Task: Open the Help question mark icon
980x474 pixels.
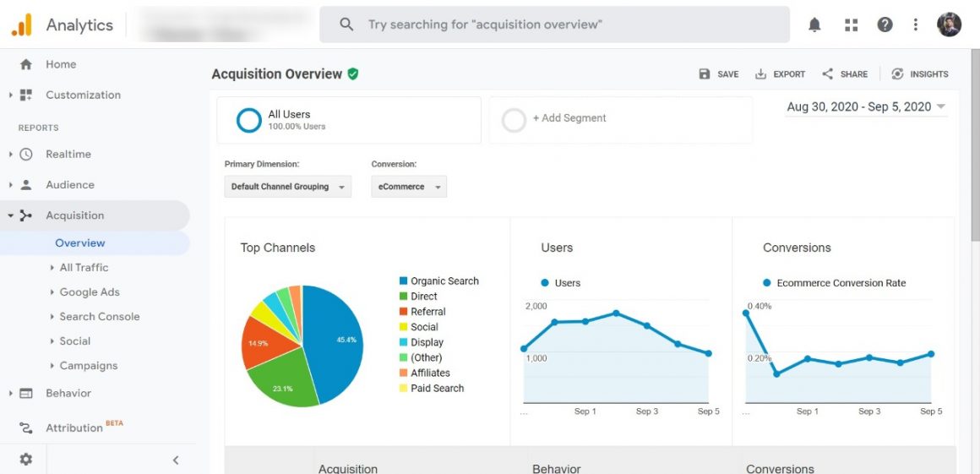Action: pyautogui.click(x=885, y=25)
